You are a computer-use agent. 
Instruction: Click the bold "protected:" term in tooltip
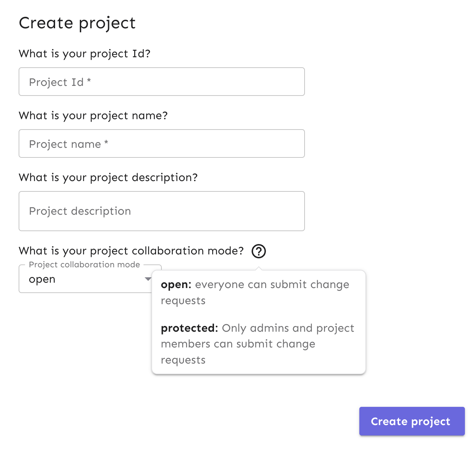(189, 328)
